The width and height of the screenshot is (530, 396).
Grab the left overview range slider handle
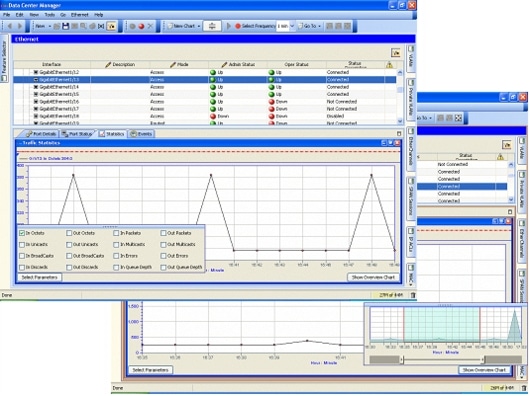[402, 360]
